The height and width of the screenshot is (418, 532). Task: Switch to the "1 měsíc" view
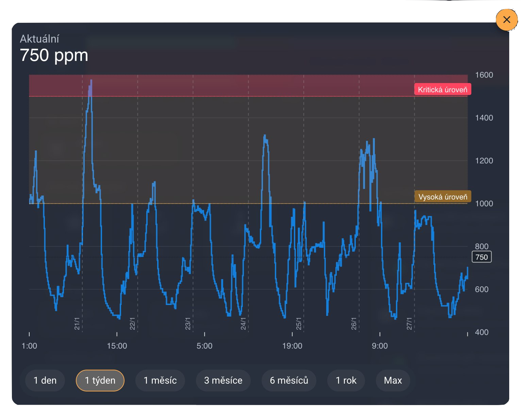coord(160,381)
